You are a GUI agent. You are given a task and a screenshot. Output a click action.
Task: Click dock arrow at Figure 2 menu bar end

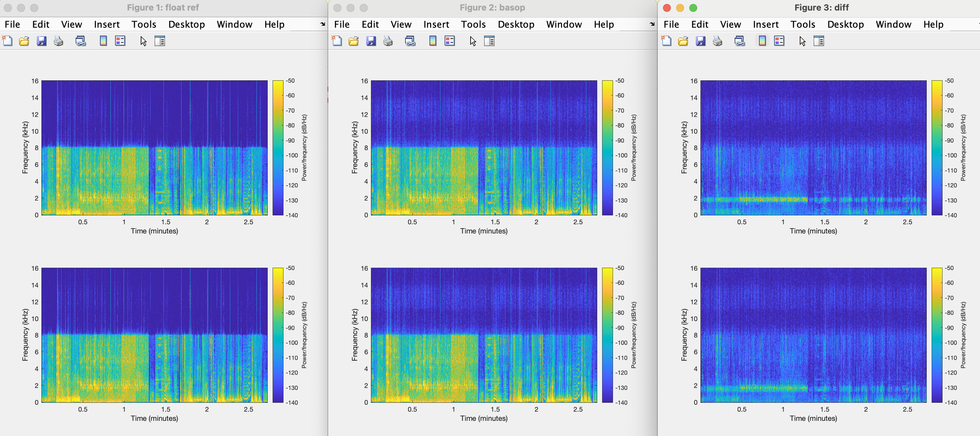pyautogui.click(x=652, y=24)
